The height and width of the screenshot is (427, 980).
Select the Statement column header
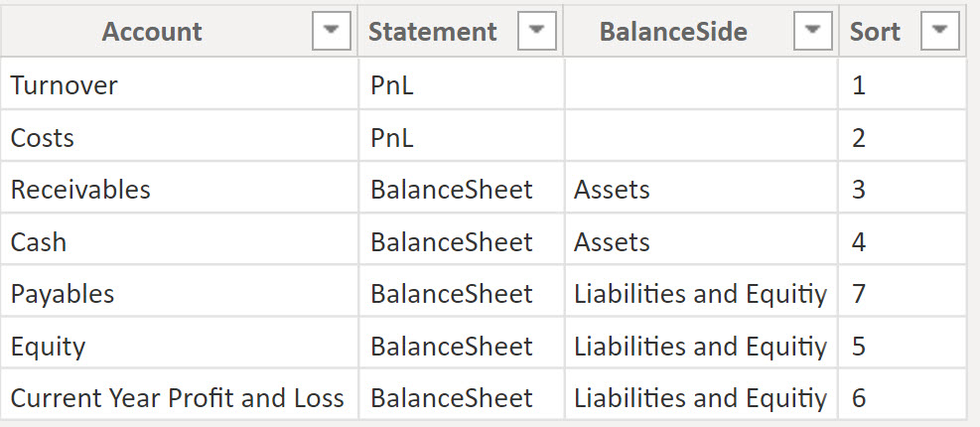click(x=461, y=31)
